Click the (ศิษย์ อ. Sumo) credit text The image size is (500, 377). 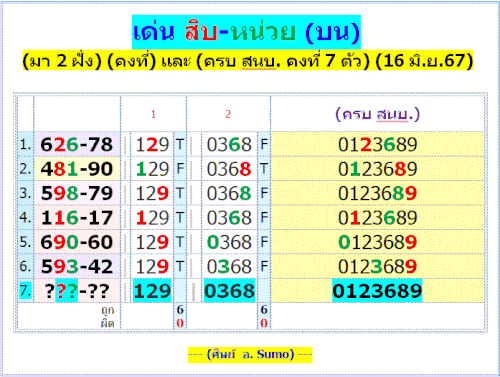coord(250,354)
